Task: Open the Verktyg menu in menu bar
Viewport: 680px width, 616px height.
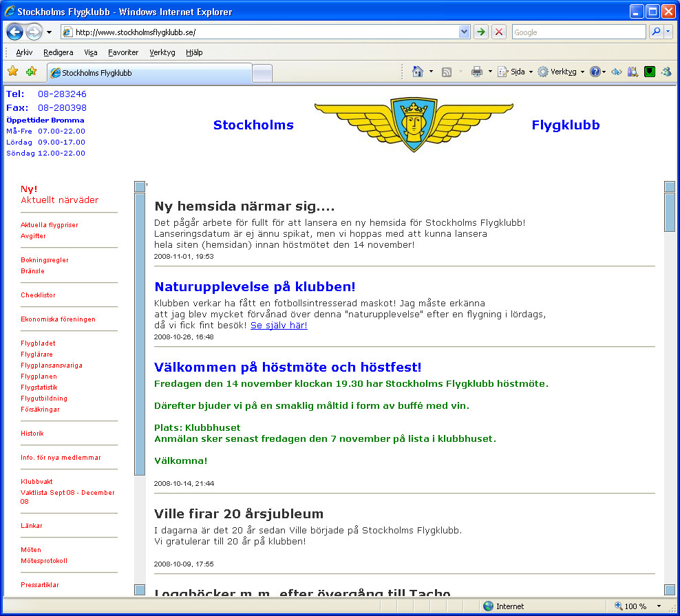Action: [x=162, y=52]
